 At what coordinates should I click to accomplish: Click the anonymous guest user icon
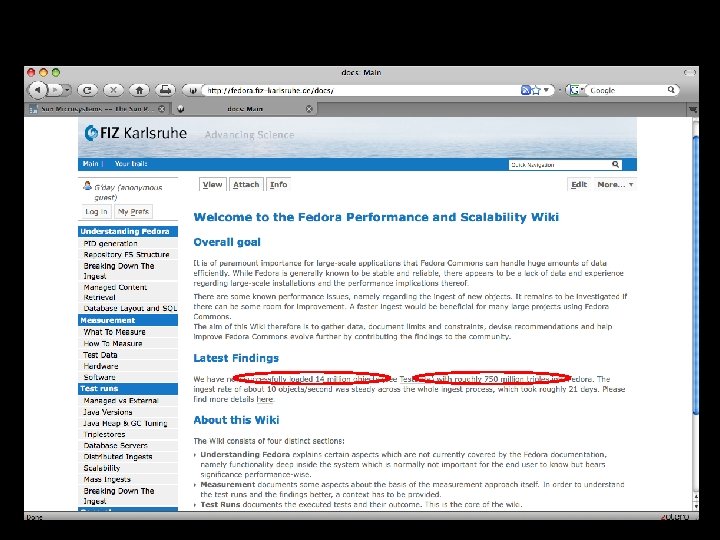[87, 186]
